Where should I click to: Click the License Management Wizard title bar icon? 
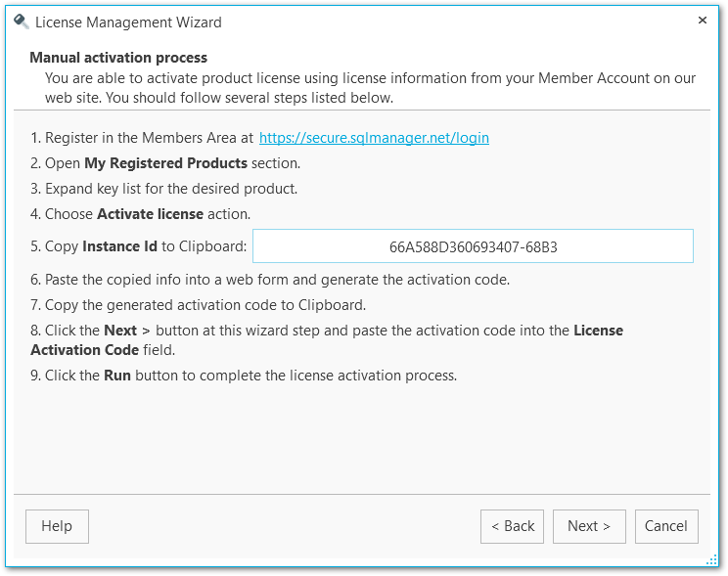21,21
